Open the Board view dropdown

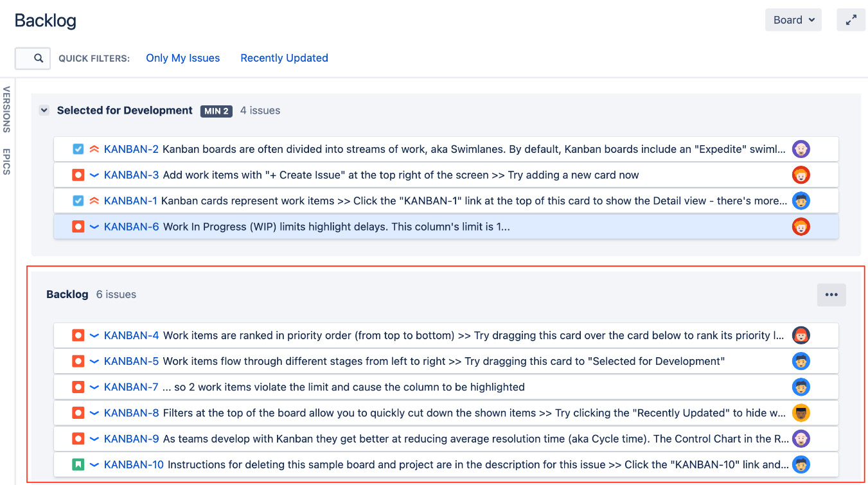pyautogui.click(x=793, y=19)
